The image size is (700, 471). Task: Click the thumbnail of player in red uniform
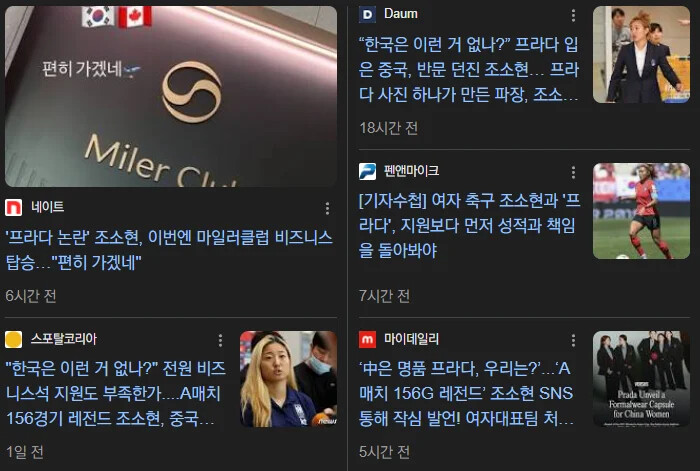[x=641, y=211]
